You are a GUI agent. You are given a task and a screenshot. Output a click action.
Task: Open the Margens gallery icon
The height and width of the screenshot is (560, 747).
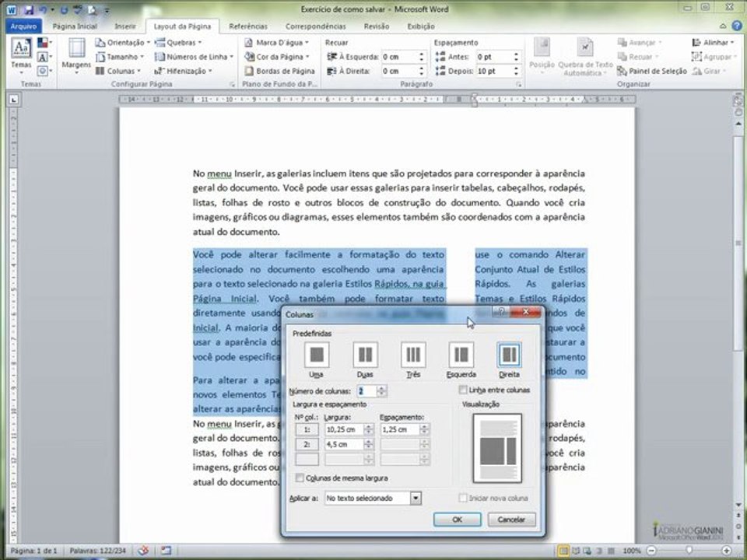click(76, 48)
